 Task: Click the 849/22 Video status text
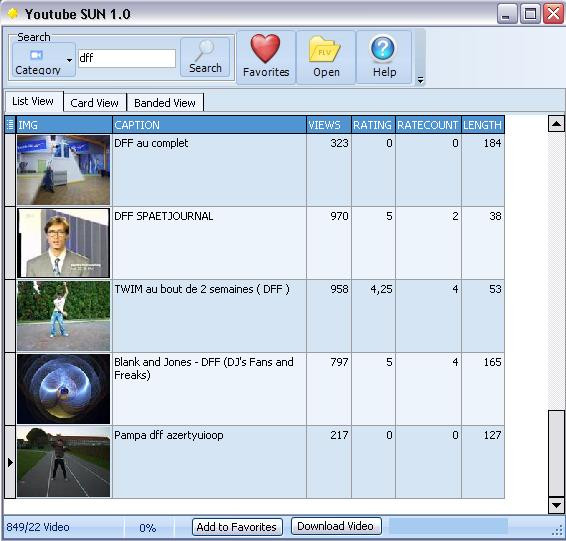(38, 527)
